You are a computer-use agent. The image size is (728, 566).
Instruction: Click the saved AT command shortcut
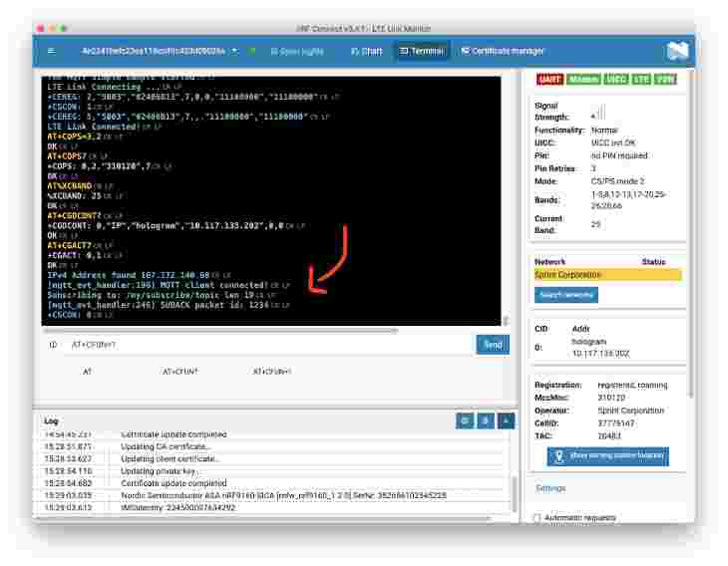click(x=87, y=372)
